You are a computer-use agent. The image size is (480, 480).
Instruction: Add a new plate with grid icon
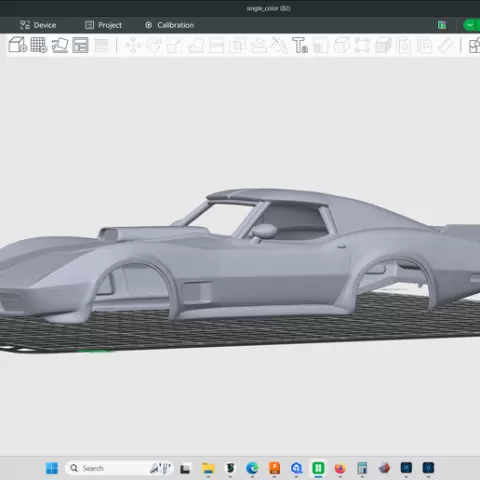click(x=39, y=45)
